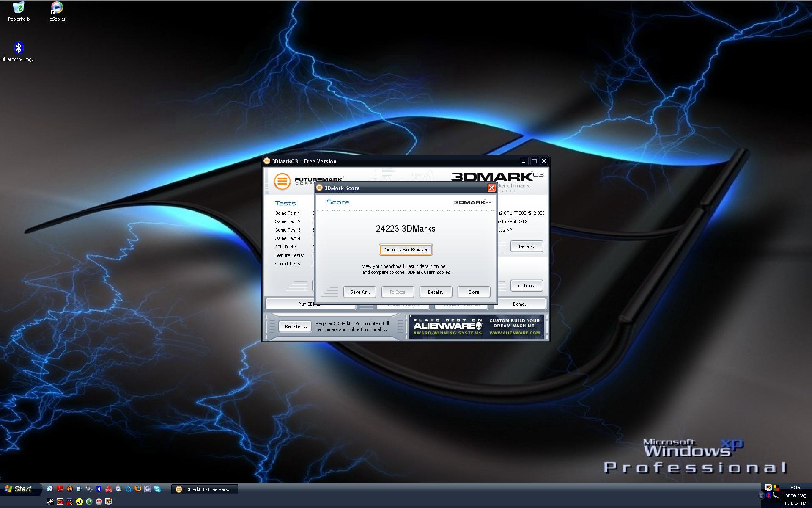Click the network cable tray icon
This screenshot has height=508, width=812.
pos(776,496)
